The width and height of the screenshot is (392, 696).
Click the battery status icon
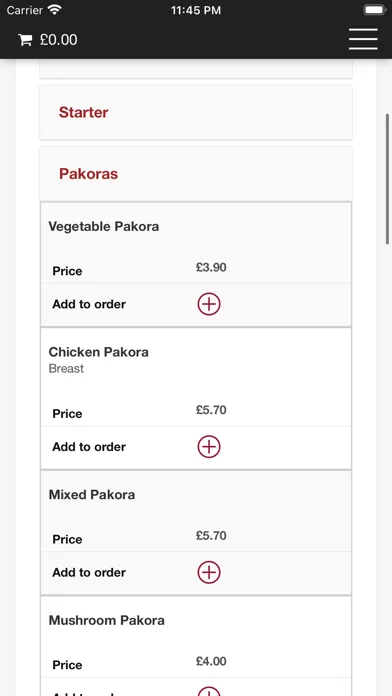(374, 10)
